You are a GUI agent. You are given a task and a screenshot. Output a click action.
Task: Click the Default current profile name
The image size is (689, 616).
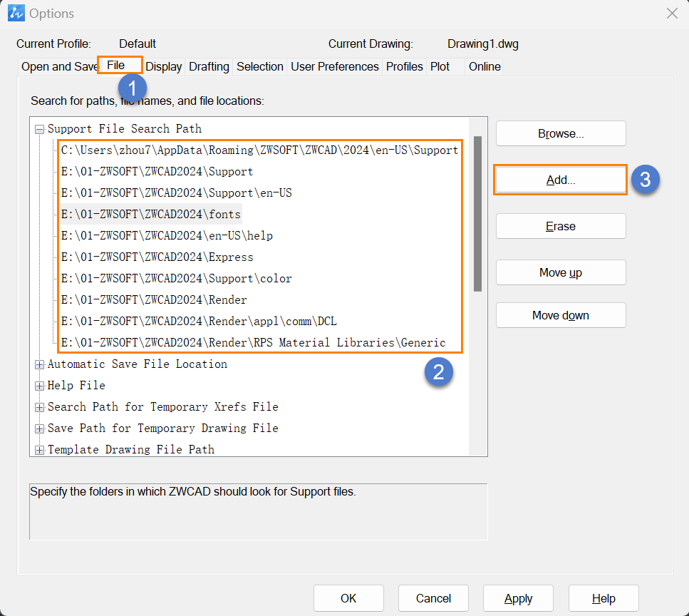pyautogui.click(x=137, y=44)
